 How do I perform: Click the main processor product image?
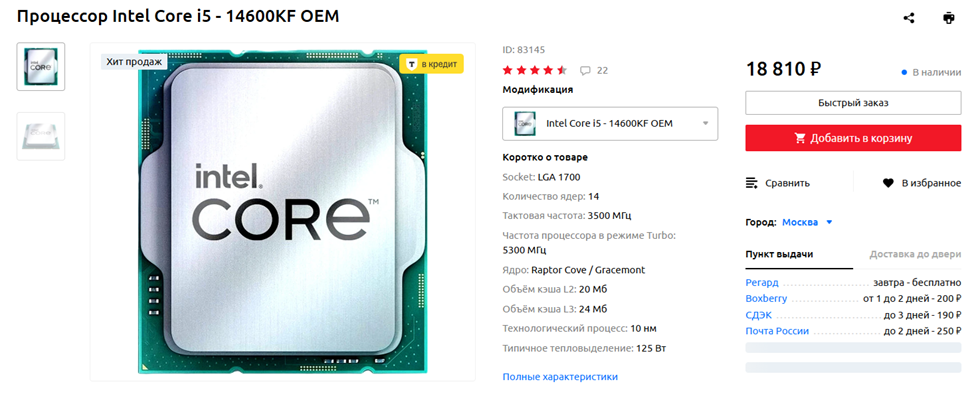click(x=283, y=212)
